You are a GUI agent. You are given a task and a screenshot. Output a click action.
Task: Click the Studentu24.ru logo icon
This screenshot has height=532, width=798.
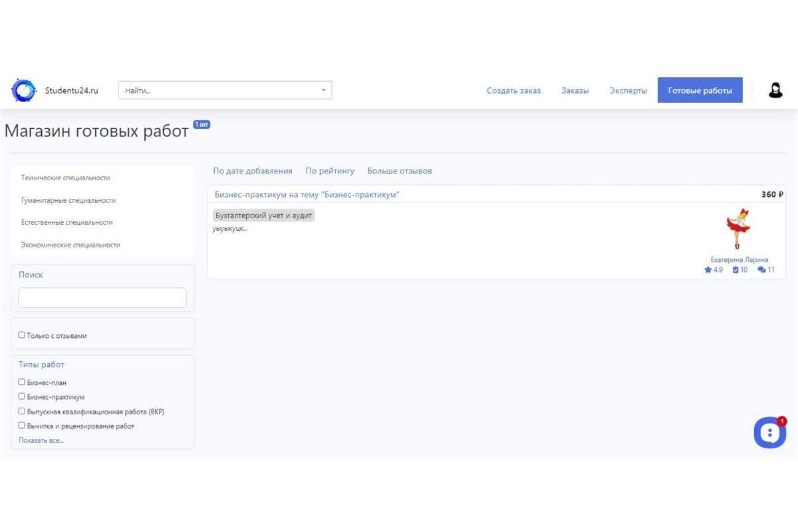(23, 90)
